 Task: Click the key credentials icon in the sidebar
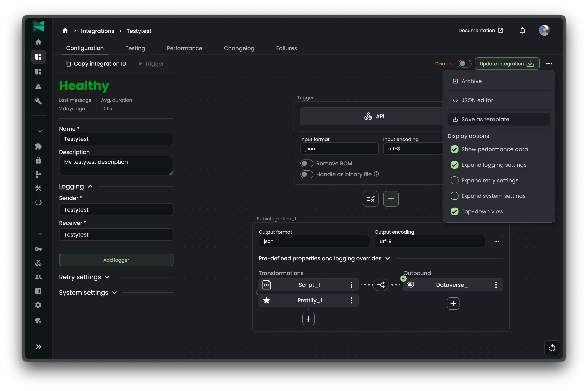[x=39, y=249]
